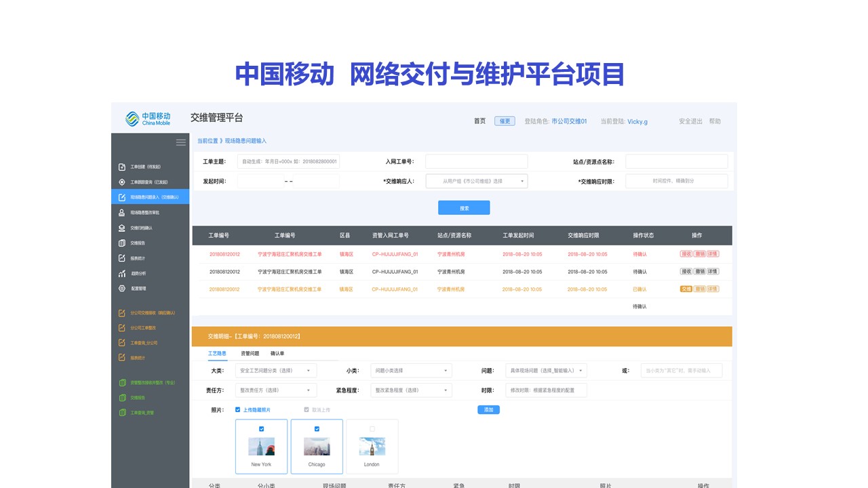The image size is (868, 488).
Task: Click the green 交维报告 icon
Action: pos(122,397)
